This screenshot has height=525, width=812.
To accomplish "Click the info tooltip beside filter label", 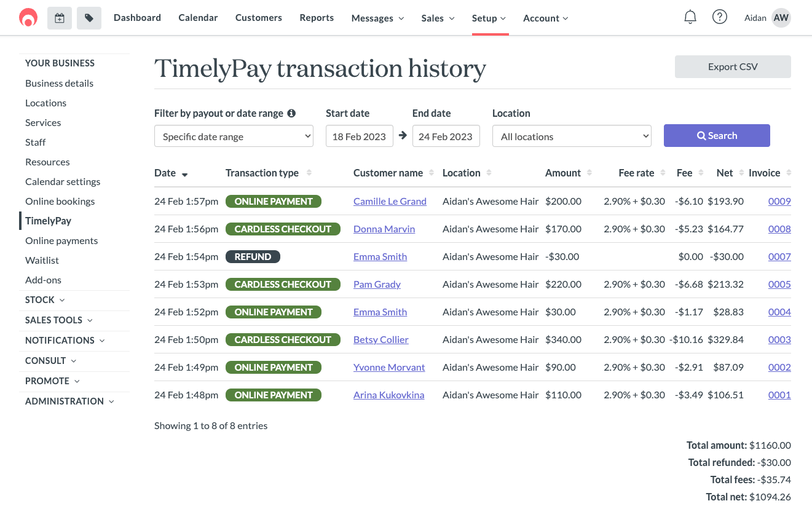I will pos(291,113).
